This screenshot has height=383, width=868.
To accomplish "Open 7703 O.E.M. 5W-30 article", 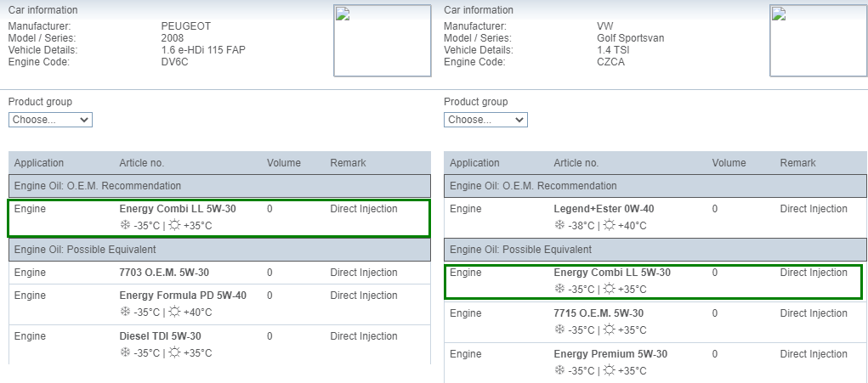I will pyautogui.click(x=164, y=273).
